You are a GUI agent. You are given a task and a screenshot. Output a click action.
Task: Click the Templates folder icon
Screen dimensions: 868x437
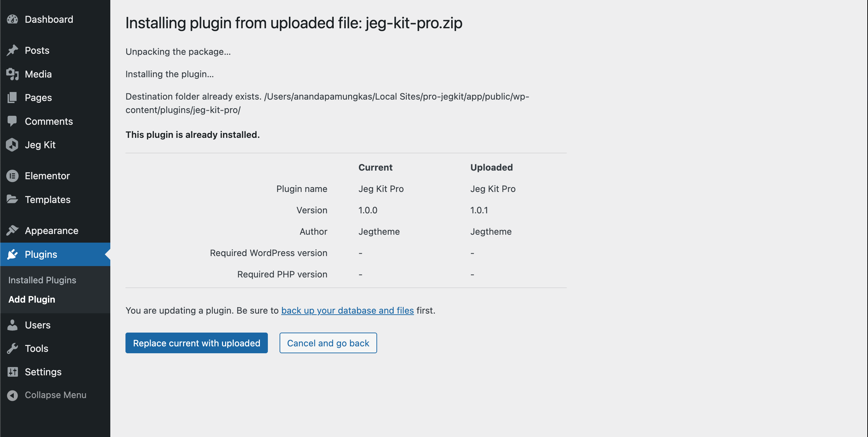pyautogui.click(x=12, y=200)
